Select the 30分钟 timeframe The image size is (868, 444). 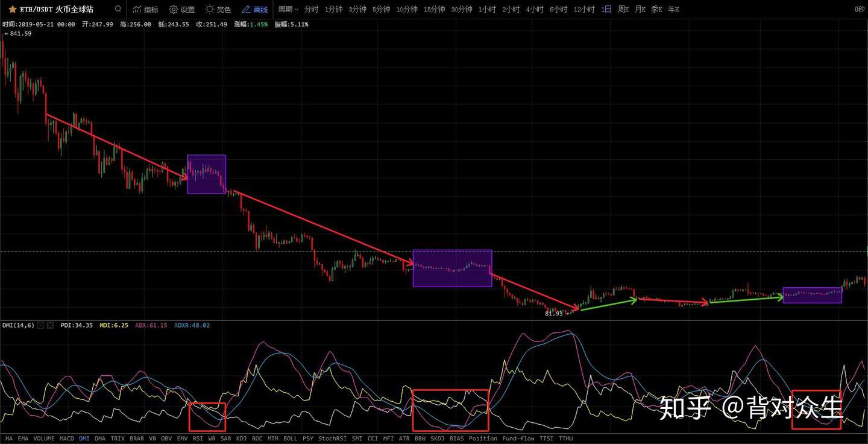click(x=461, y=10)
